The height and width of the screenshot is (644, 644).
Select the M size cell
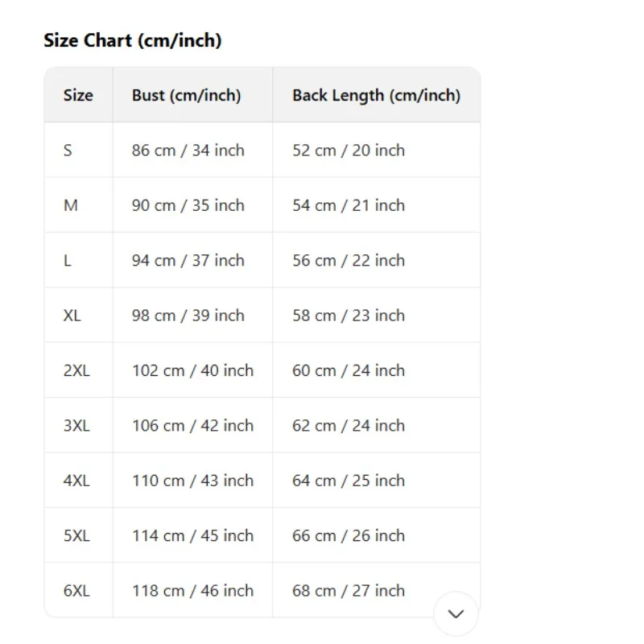pyautogui.click(x=71, y=205)
